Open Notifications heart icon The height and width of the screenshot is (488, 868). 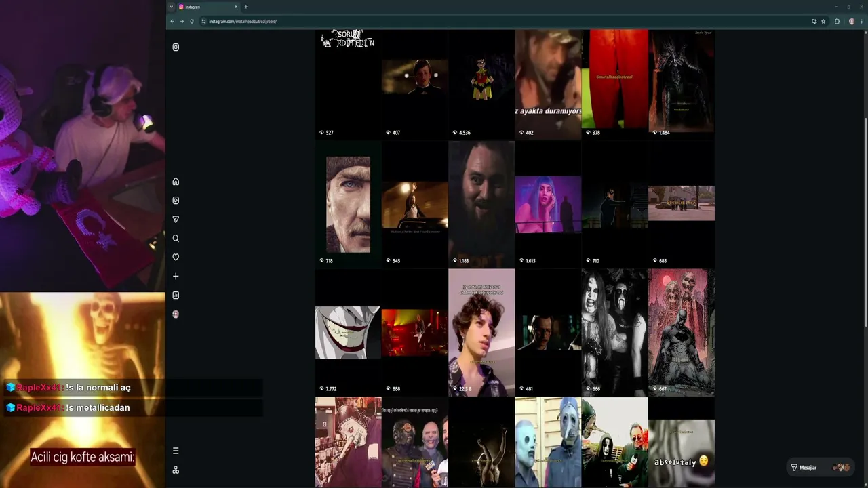point(176,258)
